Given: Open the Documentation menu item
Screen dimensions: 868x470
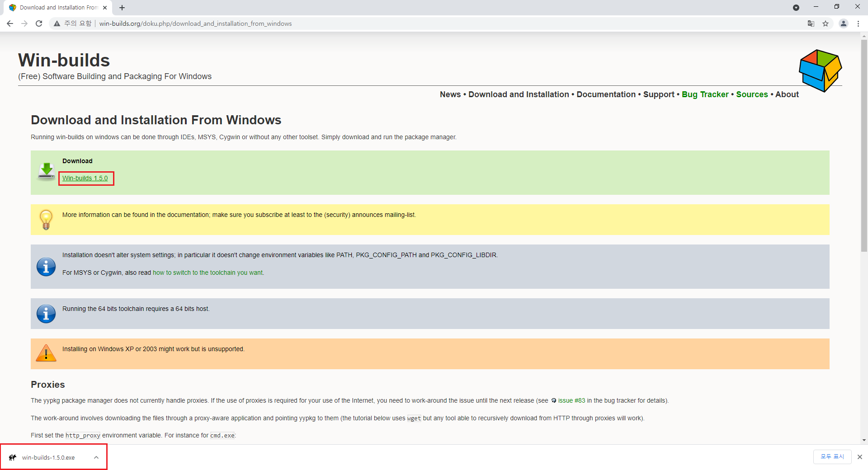Looking at the screenshot, I should (x=606, y=94).
